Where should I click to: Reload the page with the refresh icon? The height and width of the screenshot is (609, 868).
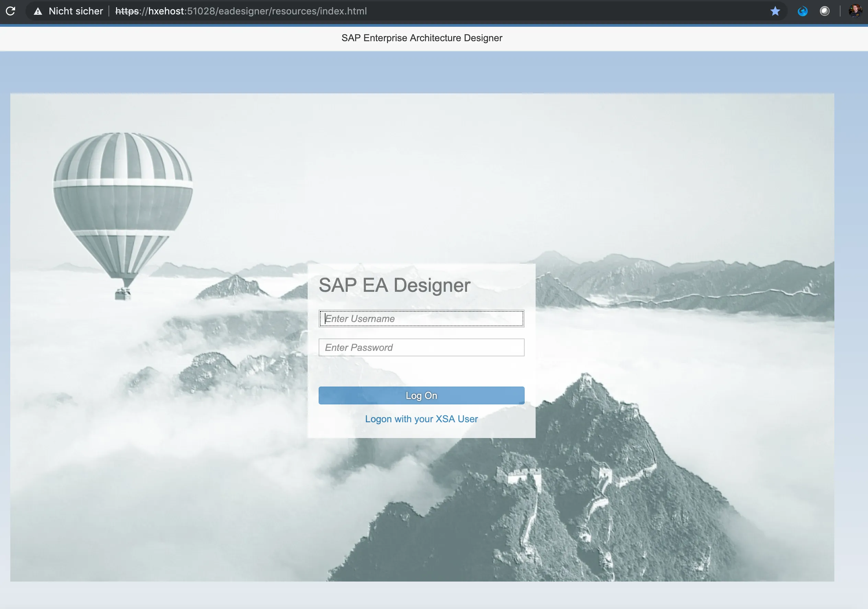click(x=11, y=11)
